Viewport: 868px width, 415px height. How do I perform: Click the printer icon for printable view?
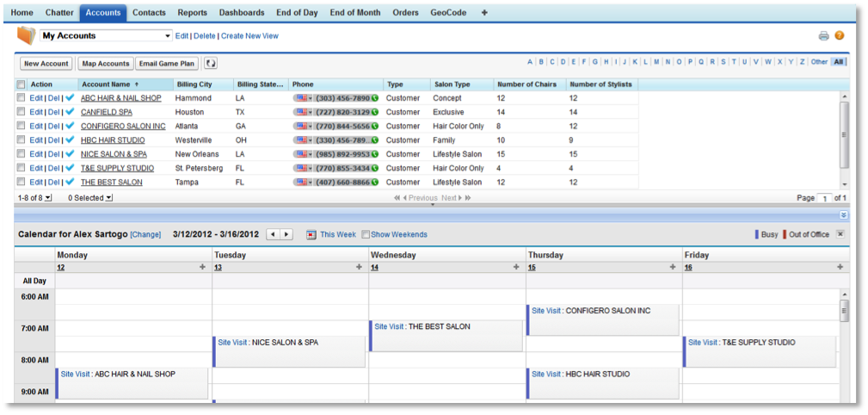pos(824,36)
